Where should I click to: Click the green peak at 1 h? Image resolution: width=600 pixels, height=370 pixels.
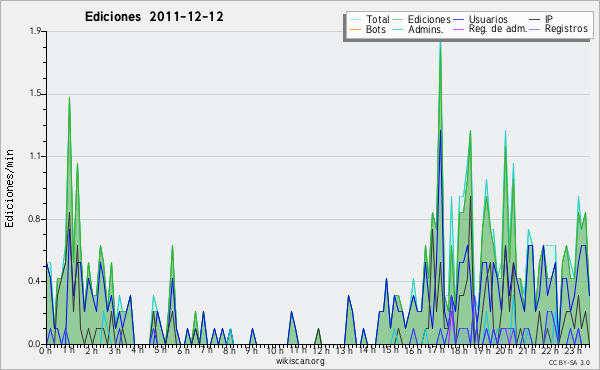[x=69, y=100]
